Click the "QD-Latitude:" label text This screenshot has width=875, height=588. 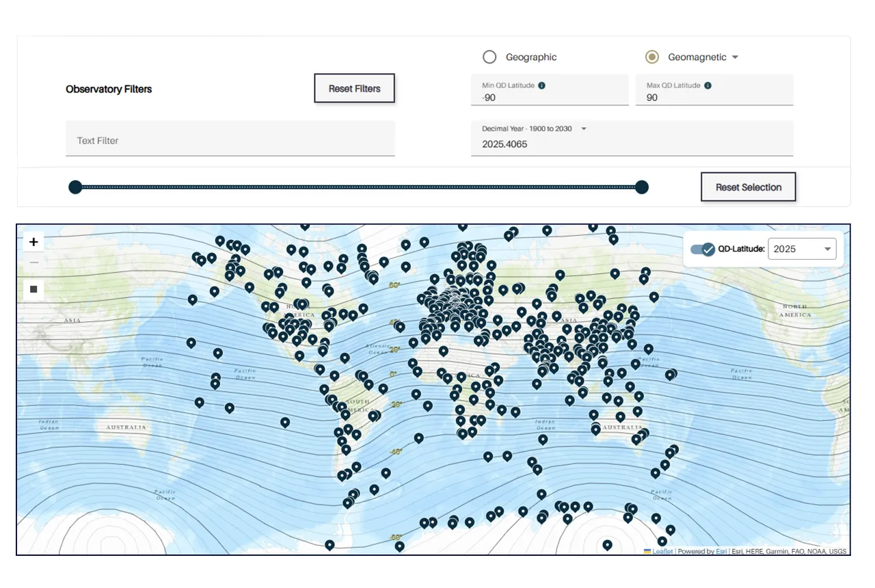(x=741, y=249)
